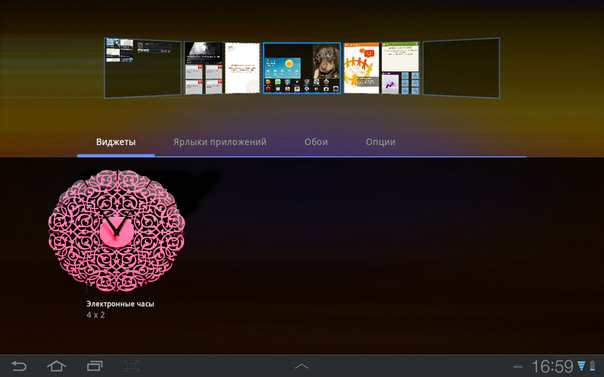Switch to the Обои tab
The height and width of the screenshot is (377, 604).
316,142
